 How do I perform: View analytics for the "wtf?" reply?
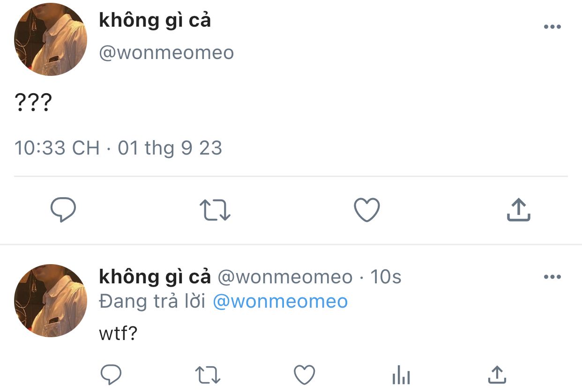pos(401,376)
